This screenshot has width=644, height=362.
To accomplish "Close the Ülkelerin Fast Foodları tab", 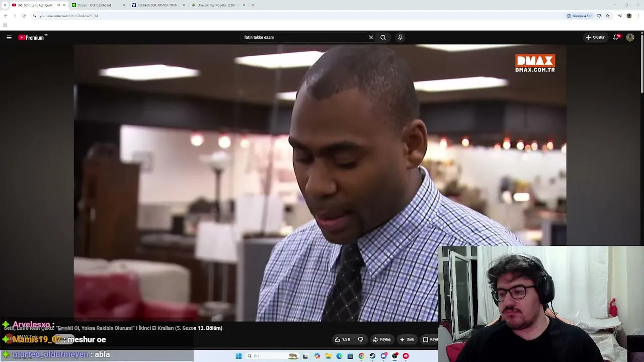I will 244,5.
